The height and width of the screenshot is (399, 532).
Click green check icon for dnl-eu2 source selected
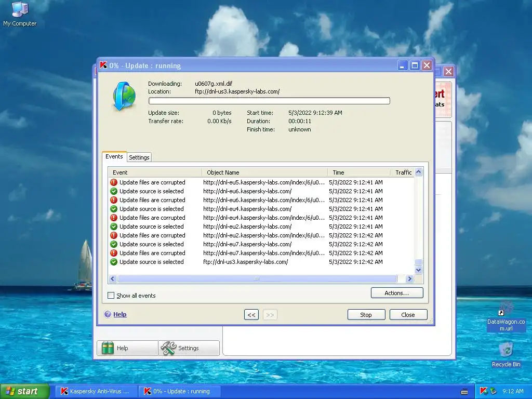click(x=114, y=227)
